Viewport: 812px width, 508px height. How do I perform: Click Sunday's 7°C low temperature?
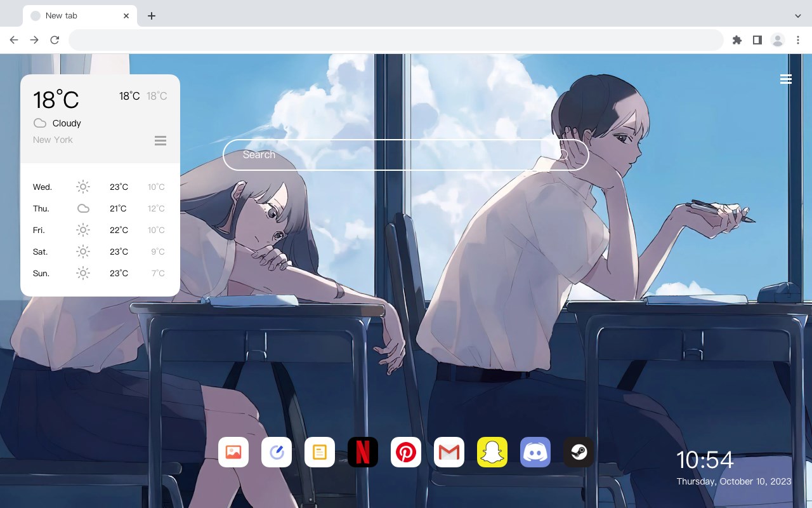pos(158,273)
